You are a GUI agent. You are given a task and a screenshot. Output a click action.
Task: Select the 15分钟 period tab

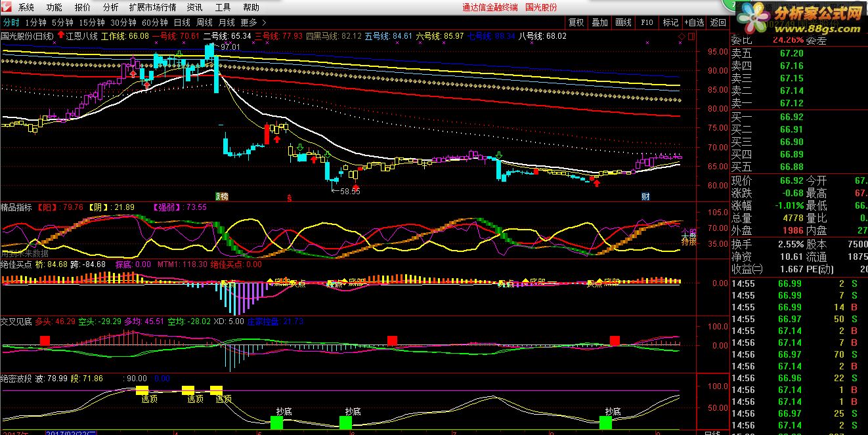pos(92,22)
